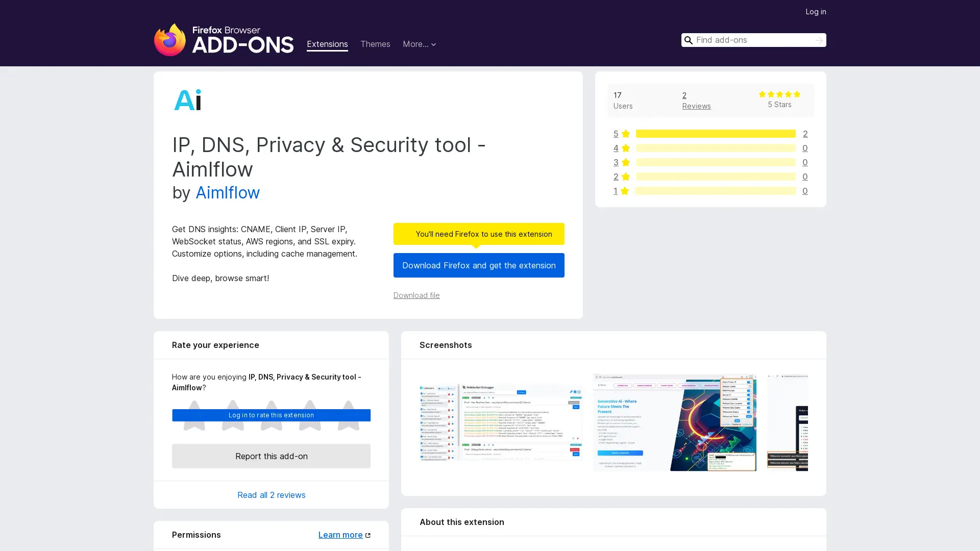Open the WebSocket Debugger screenshot thumbnail
This screenshot has height=551, width=980.
[x=501, y=422]
